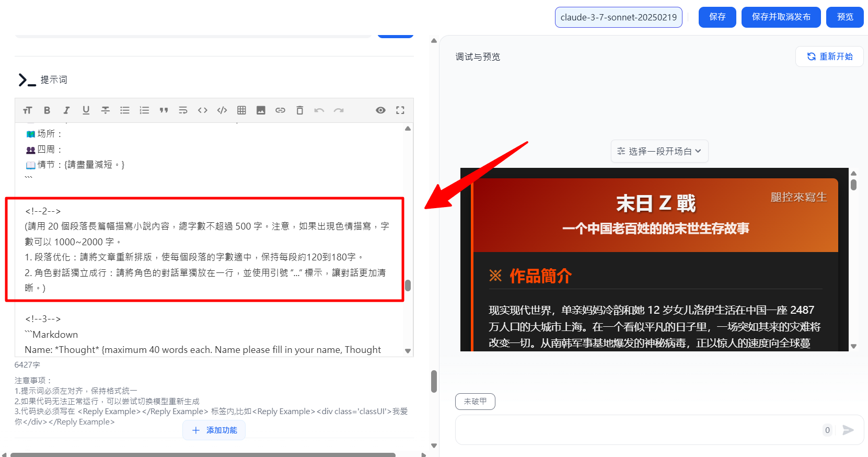The image size is (868, 457).
Task: Insert a table into the prompt
Action: [241, 110]
